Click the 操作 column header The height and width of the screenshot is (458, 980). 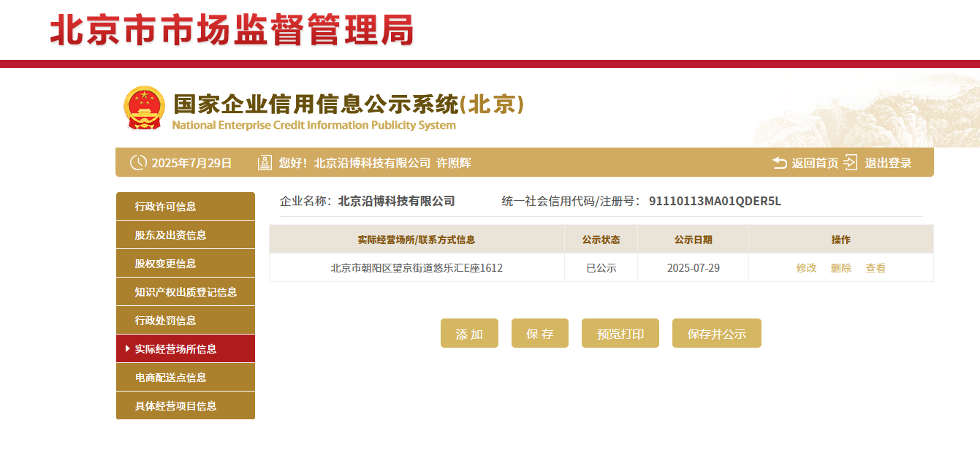tap(841, 240)
